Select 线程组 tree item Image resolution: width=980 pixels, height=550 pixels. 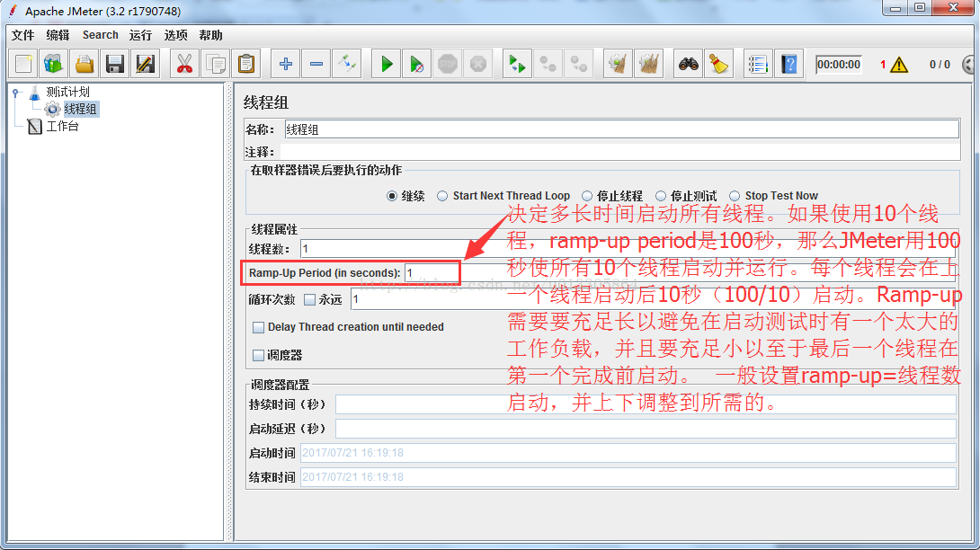click(x=81, y=110)
